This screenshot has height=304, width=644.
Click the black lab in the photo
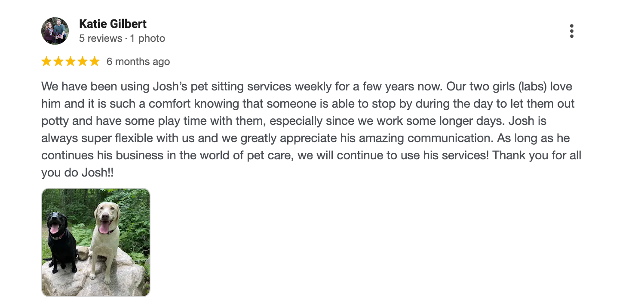pyautogui.click(x=61, y=241)
